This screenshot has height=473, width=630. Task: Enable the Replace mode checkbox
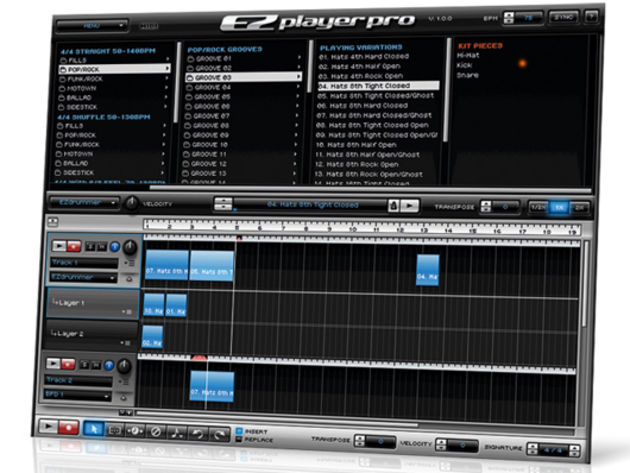click(x=239, y=439)
